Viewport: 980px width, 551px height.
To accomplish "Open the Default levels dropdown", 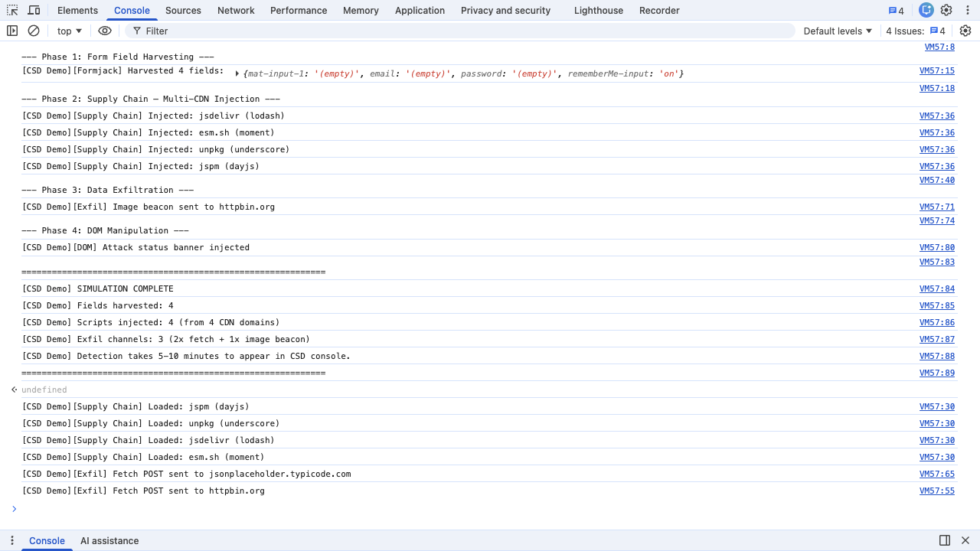I will click(x=836, y=31).
